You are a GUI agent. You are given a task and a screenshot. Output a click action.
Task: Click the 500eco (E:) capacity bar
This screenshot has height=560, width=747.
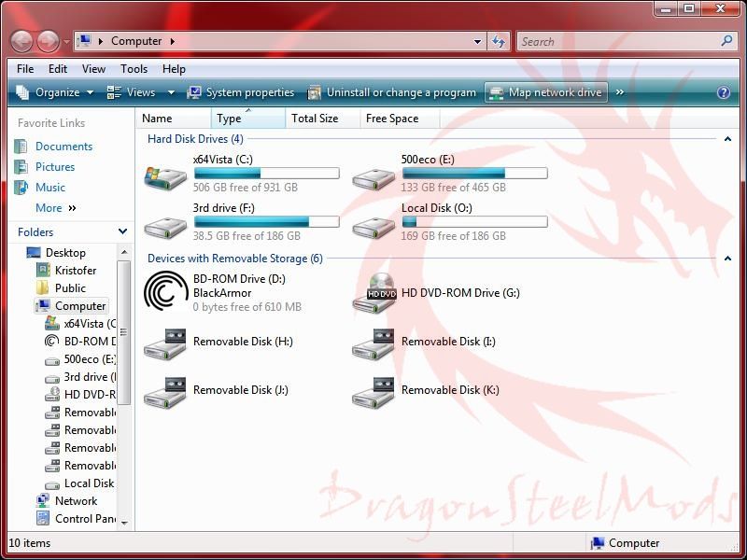point(475,173)
